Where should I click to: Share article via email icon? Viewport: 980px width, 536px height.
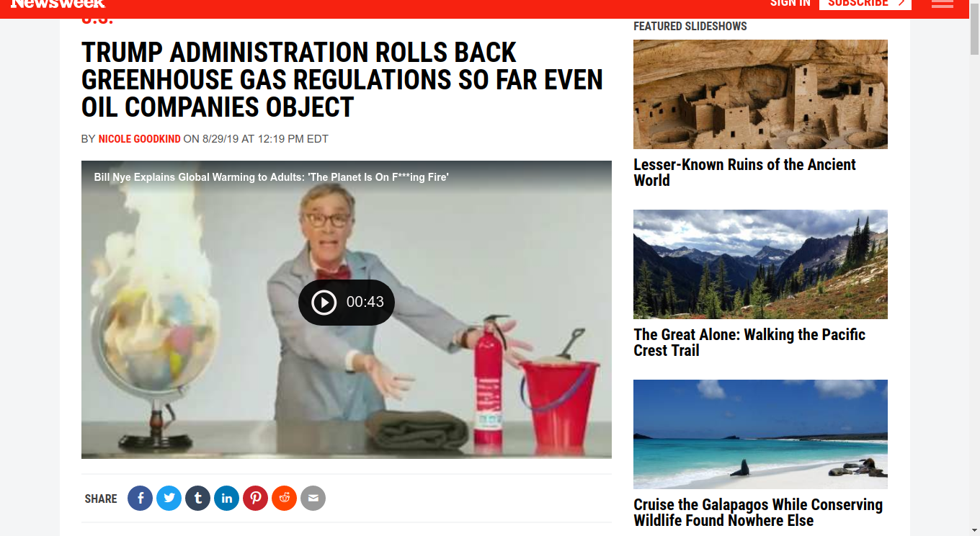tap(313, 498)
